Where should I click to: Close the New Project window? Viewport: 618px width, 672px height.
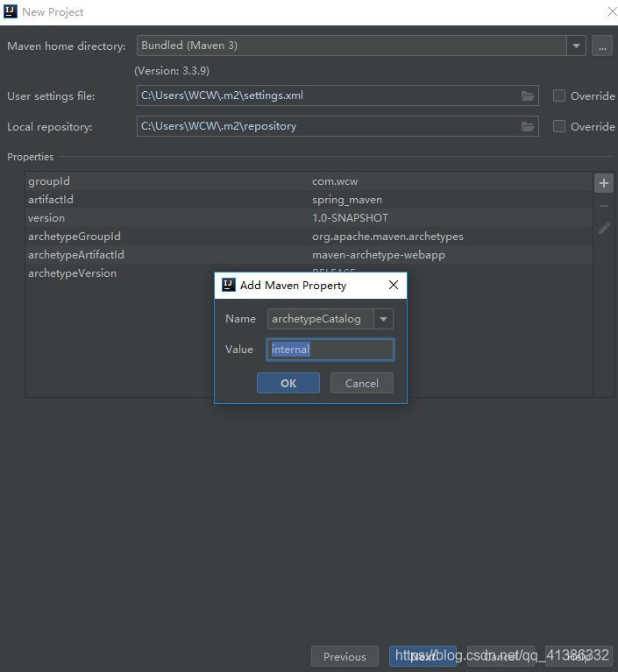click(x=613, y=11)
